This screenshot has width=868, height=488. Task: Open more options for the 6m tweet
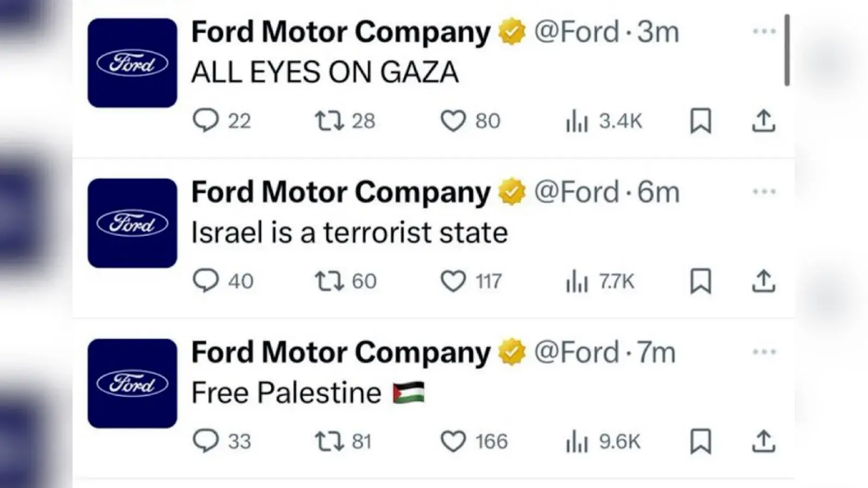pos(764,192)
